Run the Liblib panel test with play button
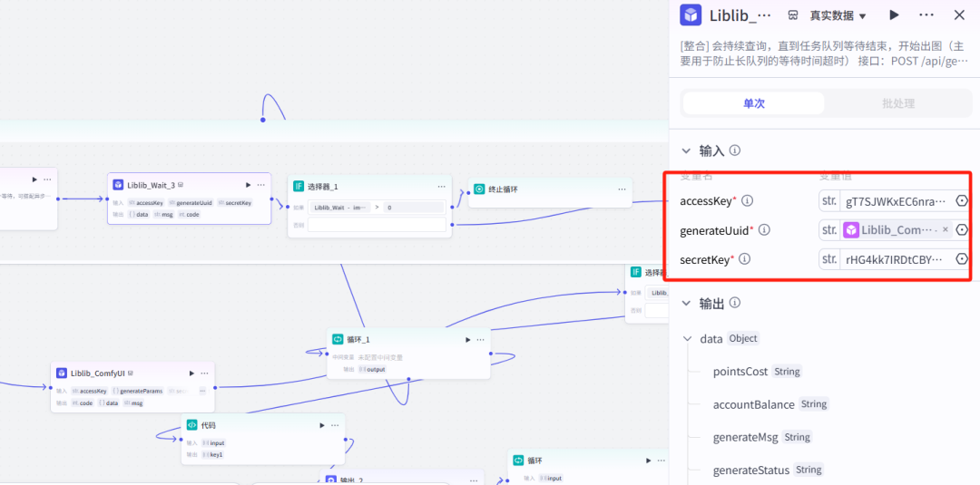The width and height of the screenshot is (980, 485). tap(895, 15)
